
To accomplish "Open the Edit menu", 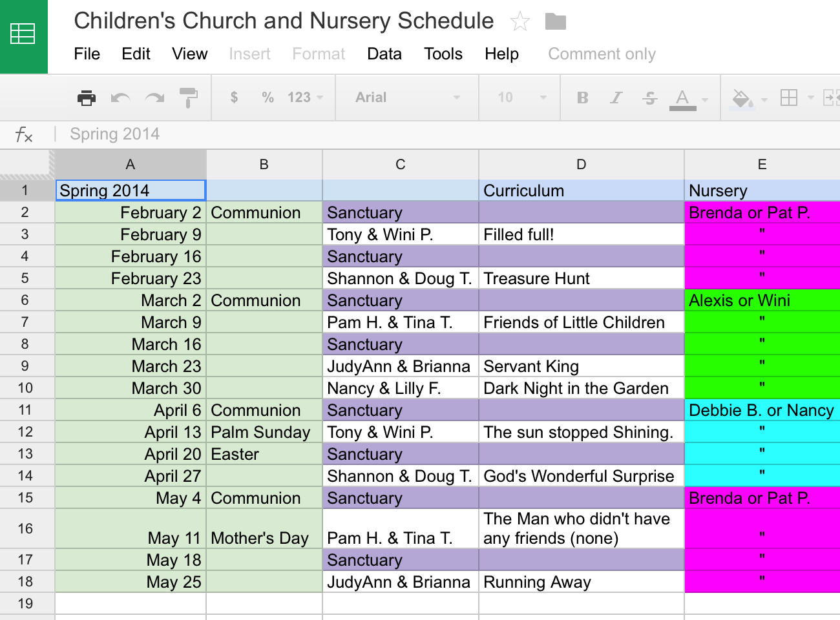I will (x=136, y=54).
